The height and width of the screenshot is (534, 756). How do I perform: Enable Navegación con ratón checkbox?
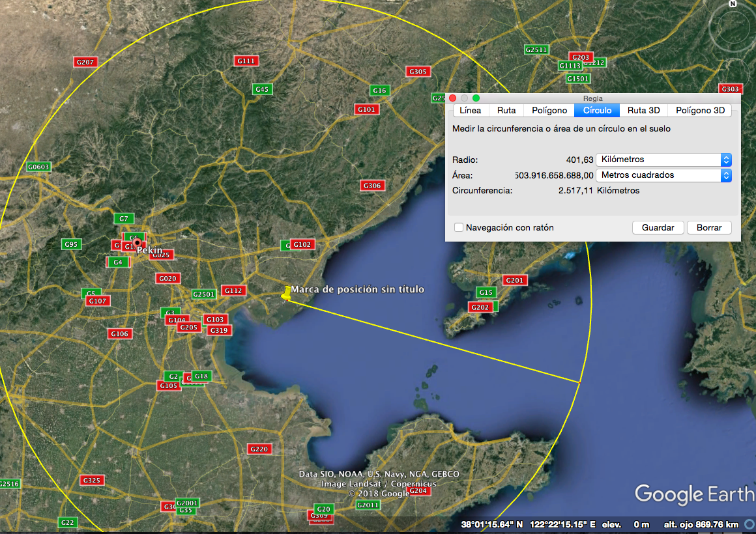point(459,227)
